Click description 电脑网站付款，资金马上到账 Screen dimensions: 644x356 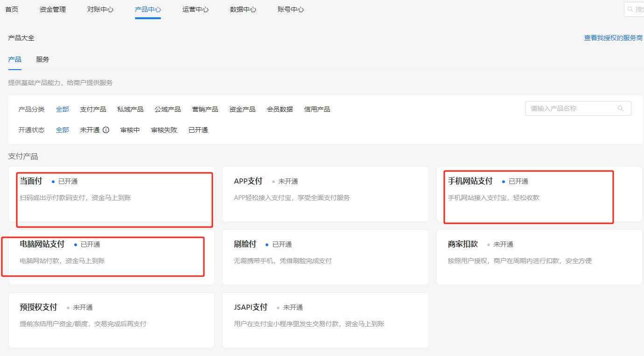(x=63, y=261)
